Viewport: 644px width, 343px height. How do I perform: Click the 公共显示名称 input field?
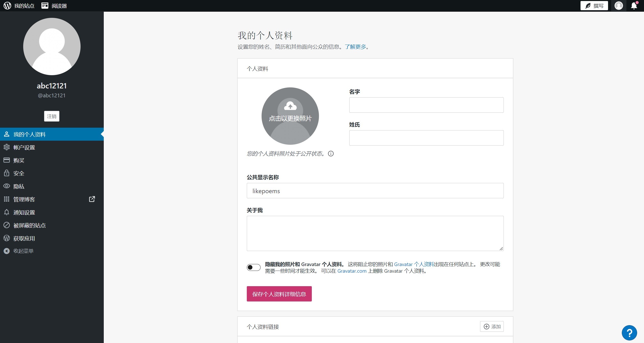coord(375,191)
